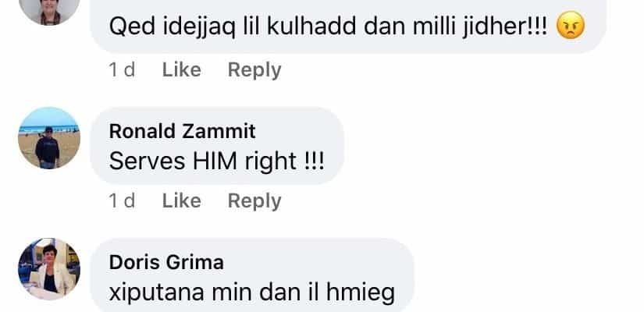Open the partially visible profile picture at top
The width and height of the screenshot is (644, 312).
pos(49,12)
